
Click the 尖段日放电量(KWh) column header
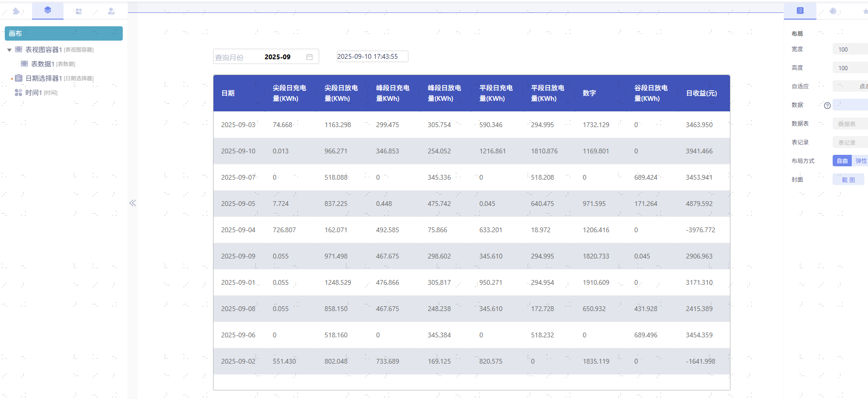coord(341,93)
